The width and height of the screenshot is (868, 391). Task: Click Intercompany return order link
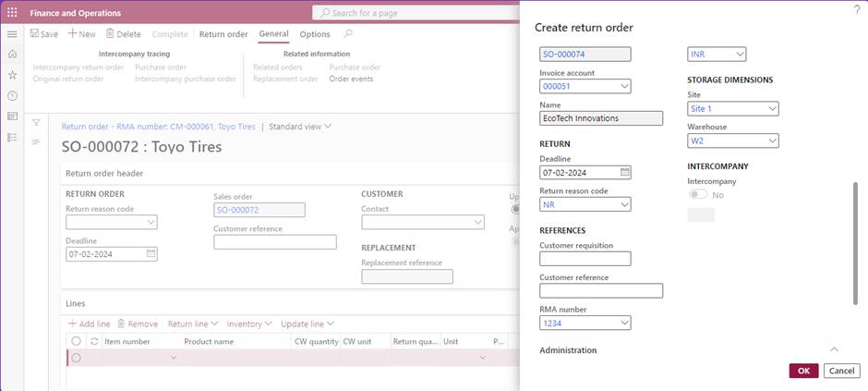(78, 67)
